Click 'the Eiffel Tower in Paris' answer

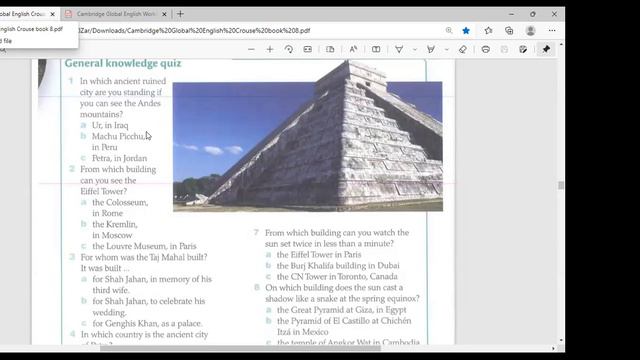tap(319, 255)
